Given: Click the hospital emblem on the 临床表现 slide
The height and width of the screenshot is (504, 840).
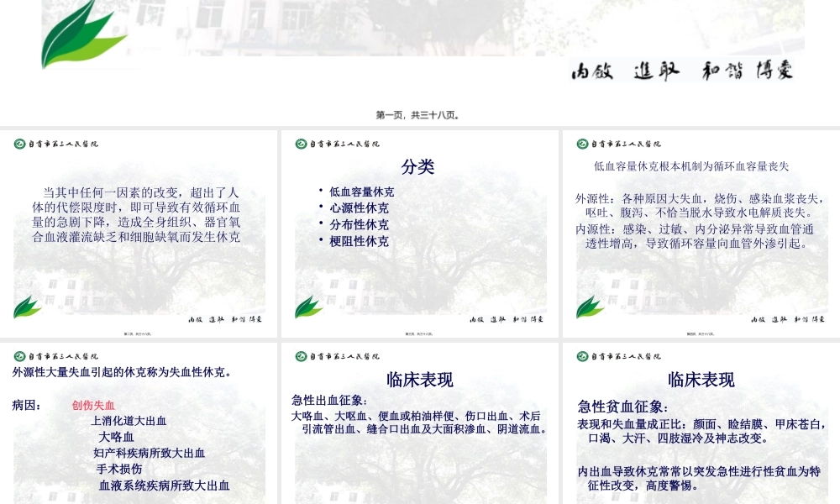Looking at the screenshot, I should coord(301,355).
